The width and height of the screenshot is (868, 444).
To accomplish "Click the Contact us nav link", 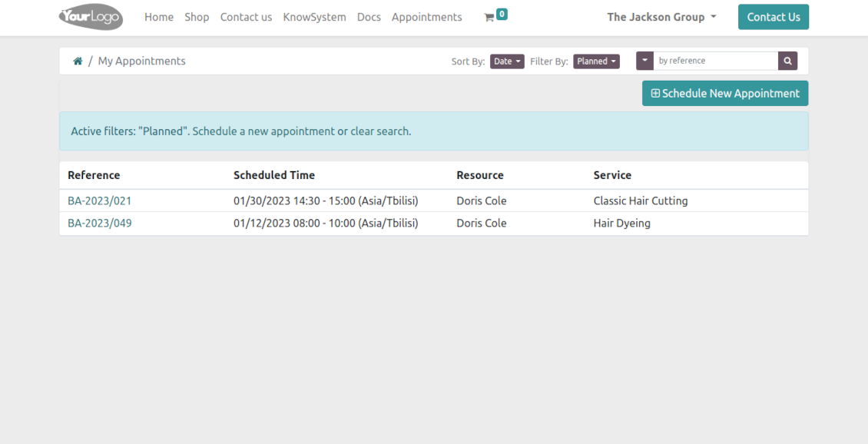I will pyautogui.click(x=246, y=17).
